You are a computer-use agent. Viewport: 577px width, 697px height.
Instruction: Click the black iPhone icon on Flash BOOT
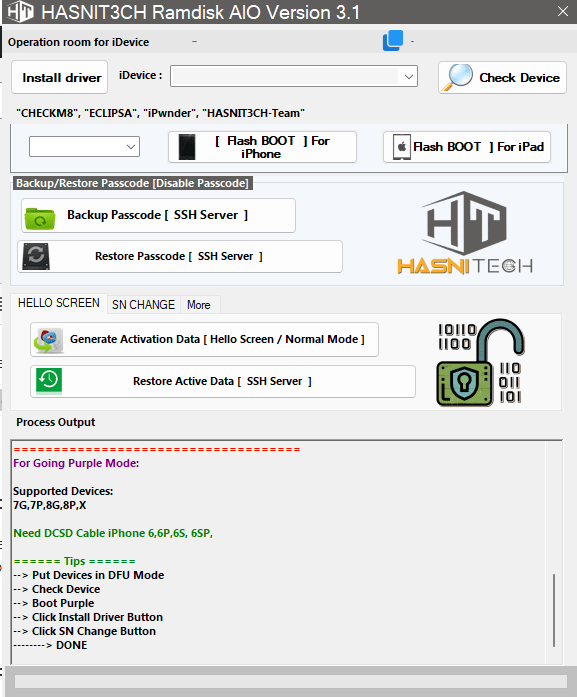pos(187,147)
